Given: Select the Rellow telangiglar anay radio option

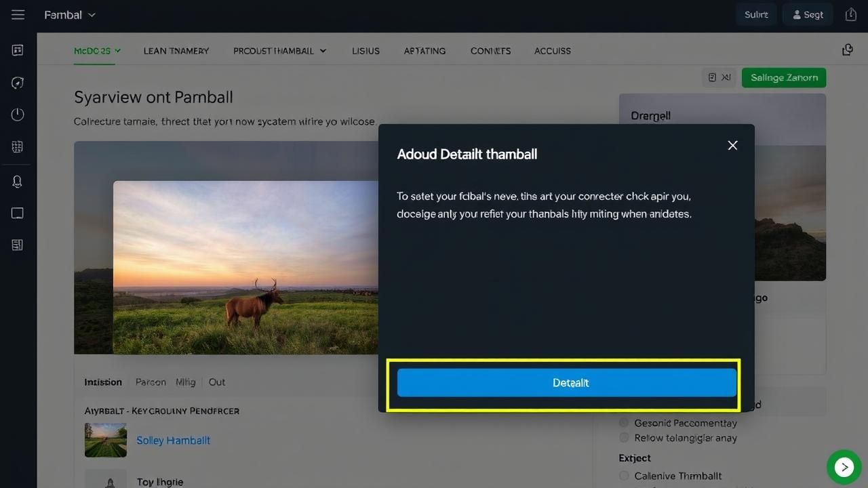Looking at the screenshot, I should [x=624, y=438].
